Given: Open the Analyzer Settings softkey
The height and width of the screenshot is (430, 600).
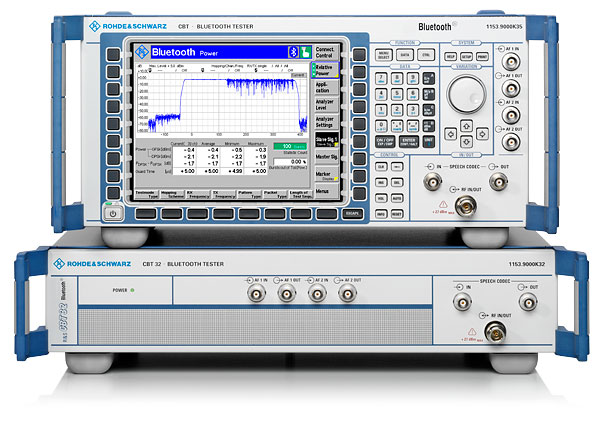Looking at the screenshot, I should 326,122.
